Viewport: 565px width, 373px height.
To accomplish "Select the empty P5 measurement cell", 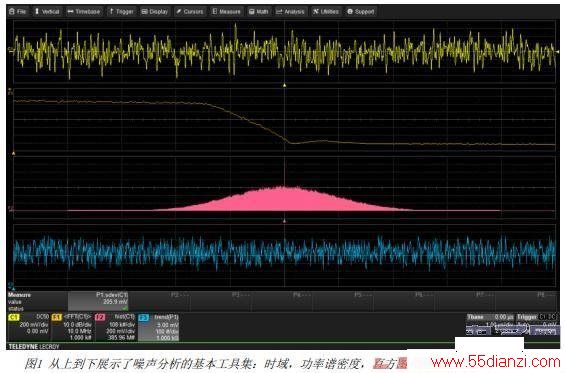I will (343, 301).
